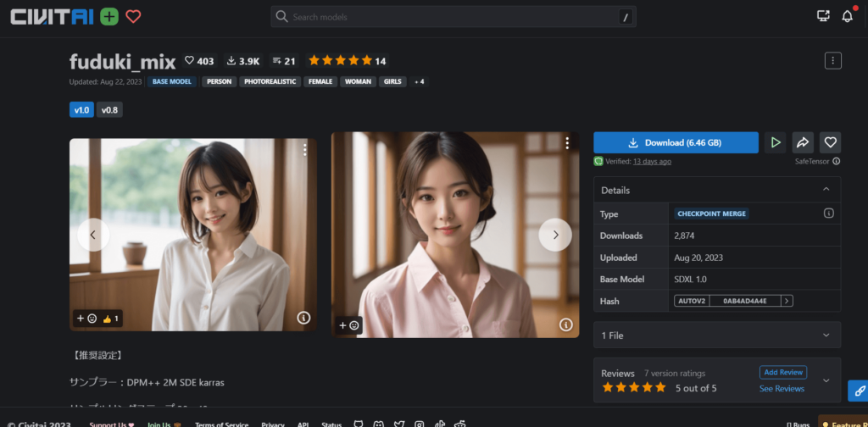The width and height of the screenshot is (868, 427).
Task: Share this model using the arrow icon
Action: [803, 142]
